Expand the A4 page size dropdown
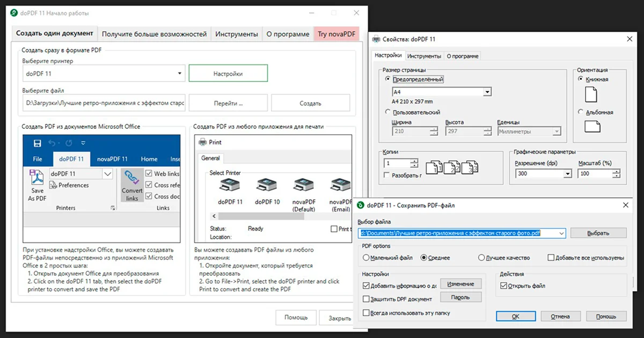 487,92
